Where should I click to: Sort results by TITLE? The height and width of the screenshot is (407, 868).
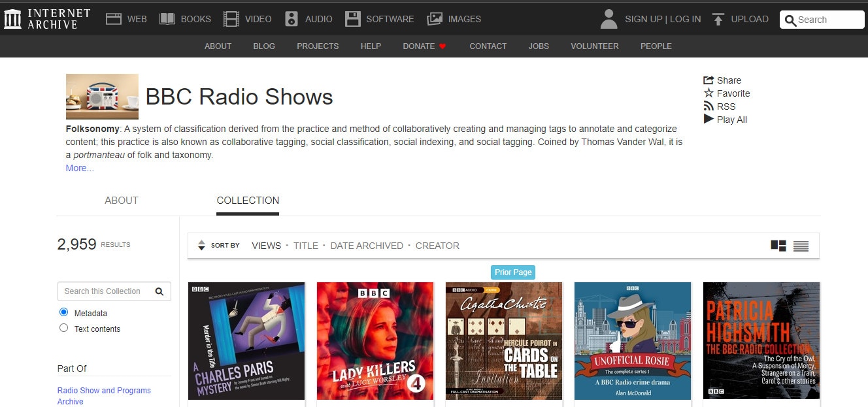tap(306, 246)
